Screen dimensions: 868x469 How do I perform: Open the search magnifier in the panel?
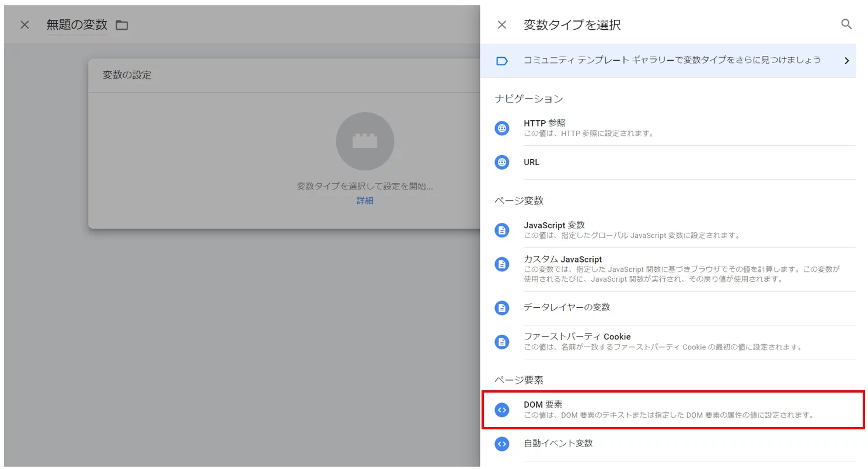[x=846, y=24]
